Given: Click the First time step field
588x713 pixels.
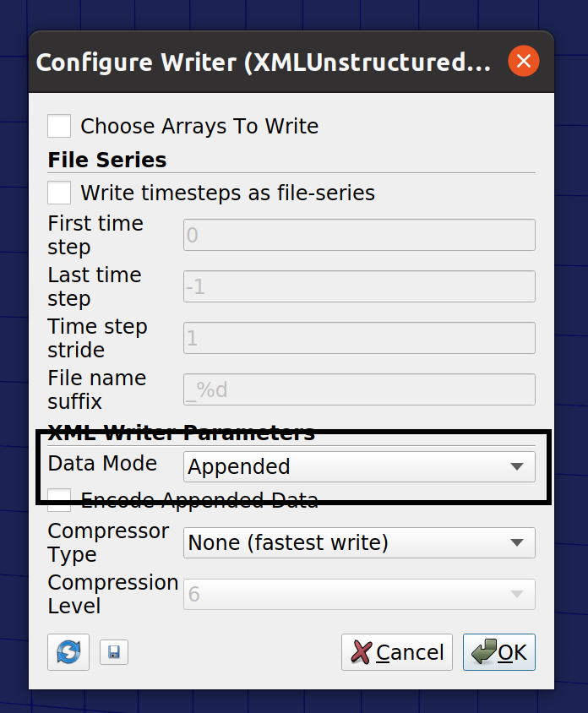Looking at the screenshot, I should (359, 235).
